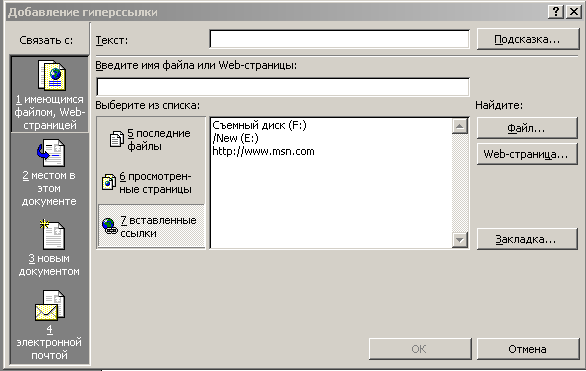Focus the file name or Web page field

283,87
